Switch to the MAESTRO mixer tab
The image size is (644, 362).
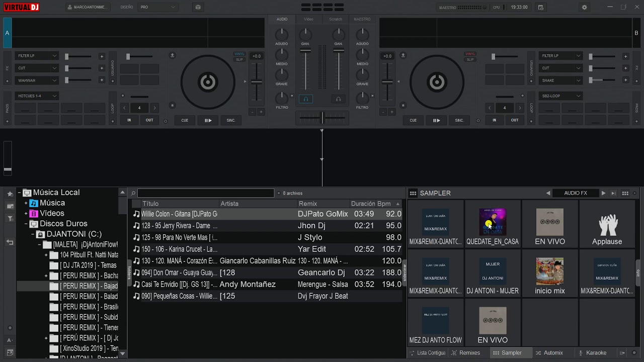(x=362, y=19)
